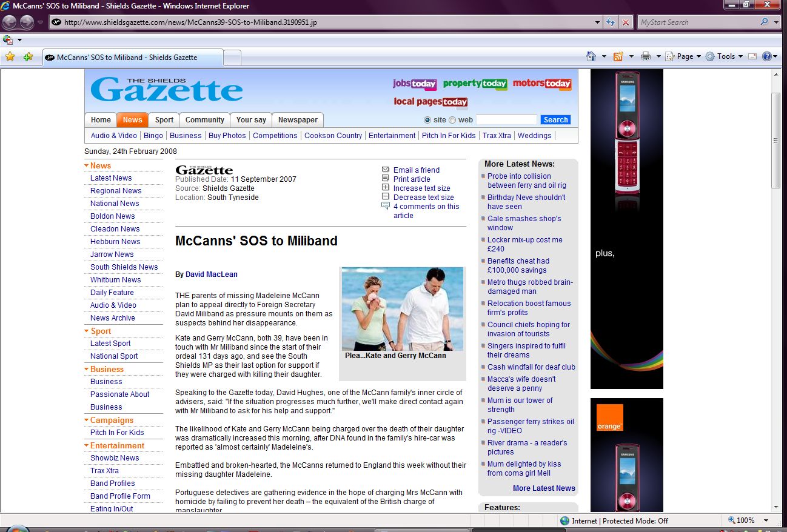Open the Community navigation tab

pos(204,120)
